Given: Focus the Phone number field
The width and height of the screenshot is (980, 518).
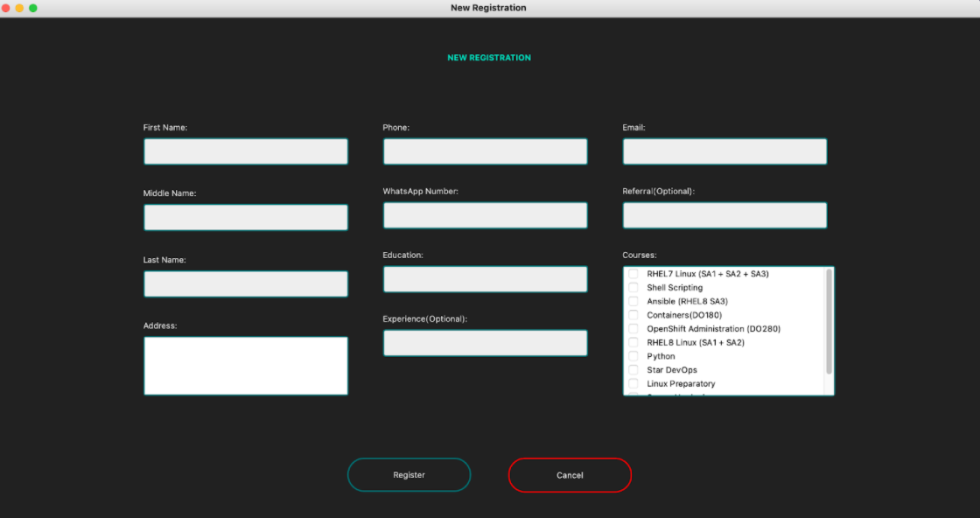Looking at the screenshot, I should point(485,150).
